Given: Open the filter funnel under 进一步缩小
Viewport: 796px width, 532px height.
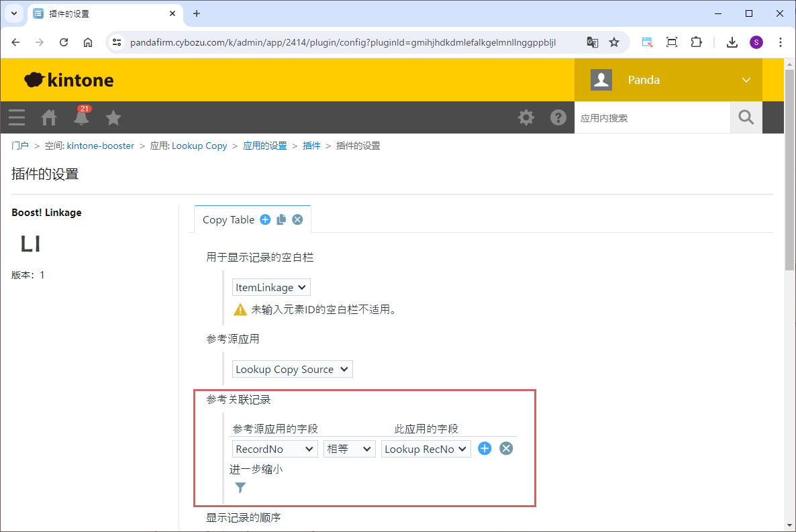Looking at the screenshot, I should click(x=240, y=488).
